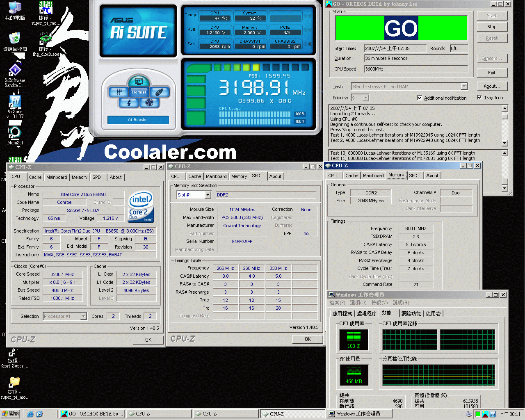Toggle the Tray Icon checkbox in Orthos
Screen dimensions: 525x420
point(479,98)
